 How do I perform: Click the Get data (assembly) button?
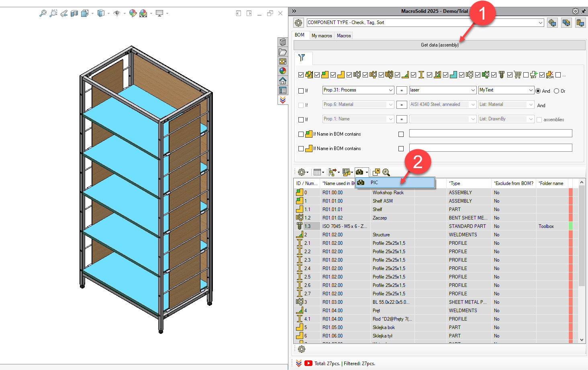(439, 45)
